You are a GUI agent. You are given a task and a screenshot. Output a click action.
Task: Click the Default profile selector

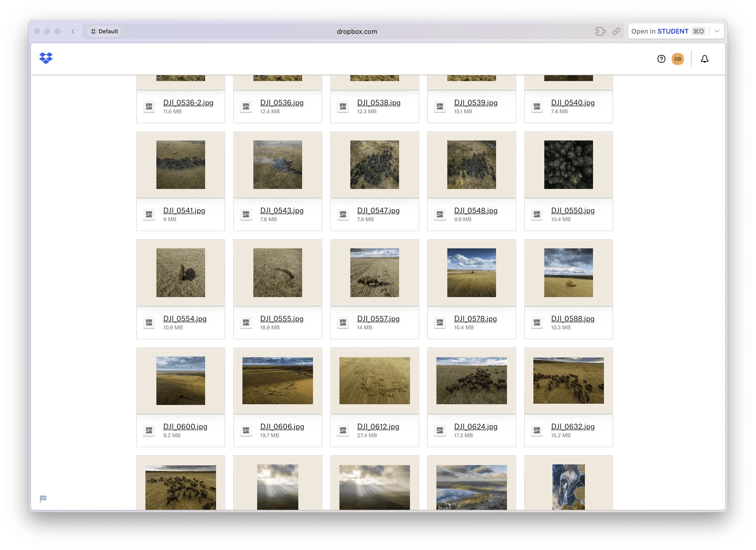(104, 31)
